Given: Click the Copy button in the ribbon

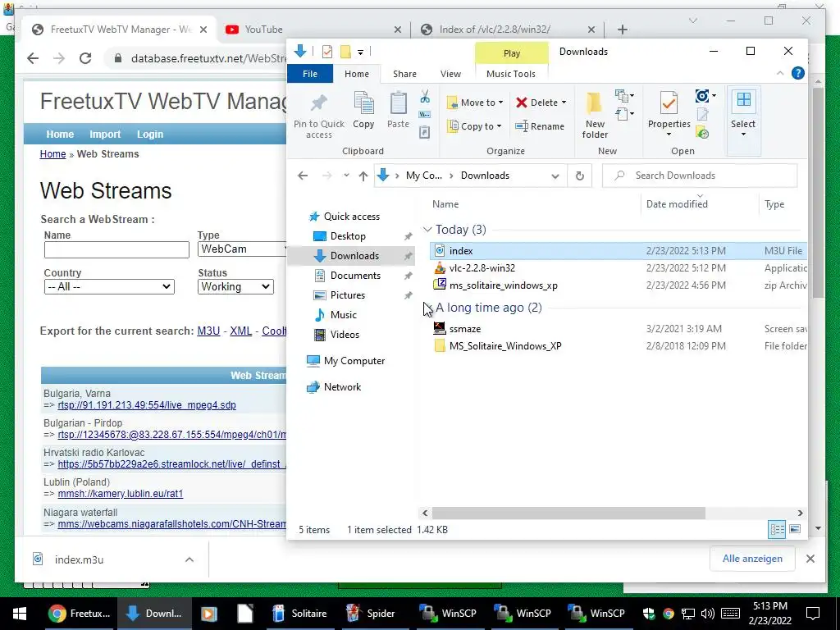Looking at the screenshot, I should [363, 111].
